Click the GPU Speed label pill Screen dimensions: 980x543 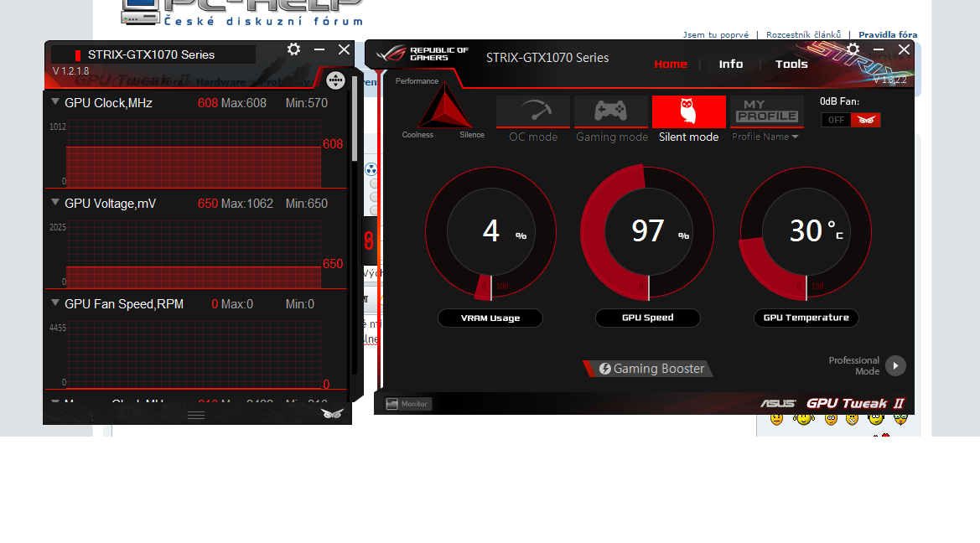coord(648,318)
